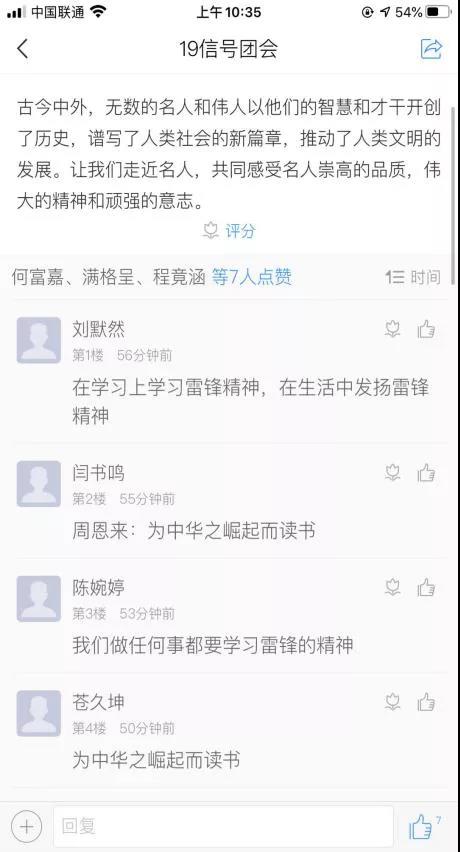Give a flower to 苍久坤's comment

pyautogui.click(x=392, y=702)
